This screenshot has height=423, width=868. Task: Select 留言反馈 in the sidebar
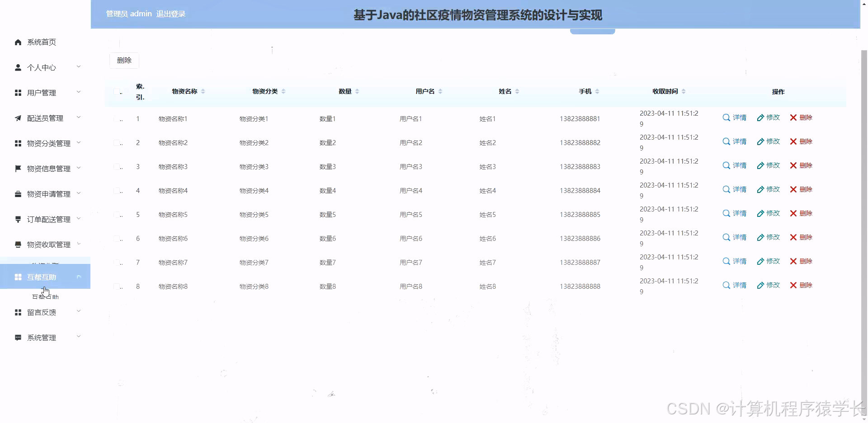click(x=41, y=312)
